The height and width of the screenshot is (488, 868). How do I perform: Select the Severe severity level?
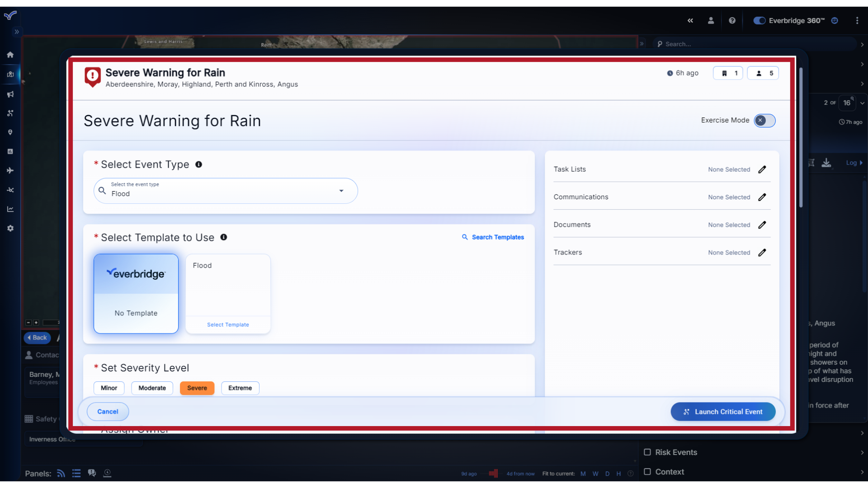pyautogui.click(x=197, y=388)
